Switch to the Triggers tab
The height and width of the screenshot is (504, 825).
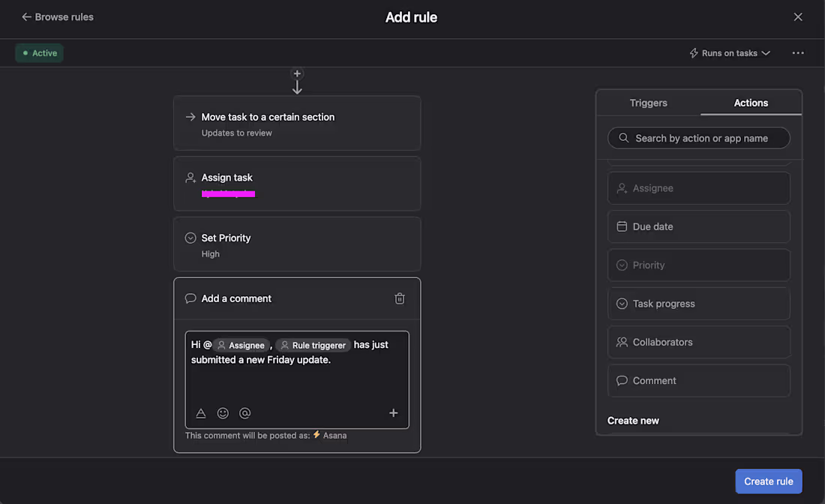point(648,103)
